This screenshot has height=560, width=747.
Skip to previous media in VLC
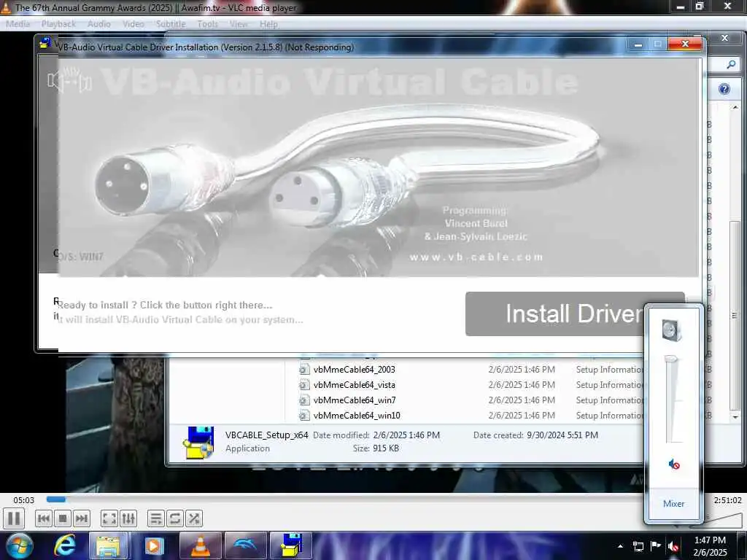(x=43, y=518)
